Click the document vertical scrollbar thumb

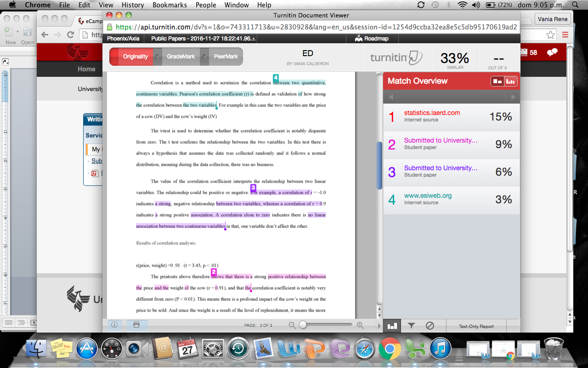click(x=379, y=166)
